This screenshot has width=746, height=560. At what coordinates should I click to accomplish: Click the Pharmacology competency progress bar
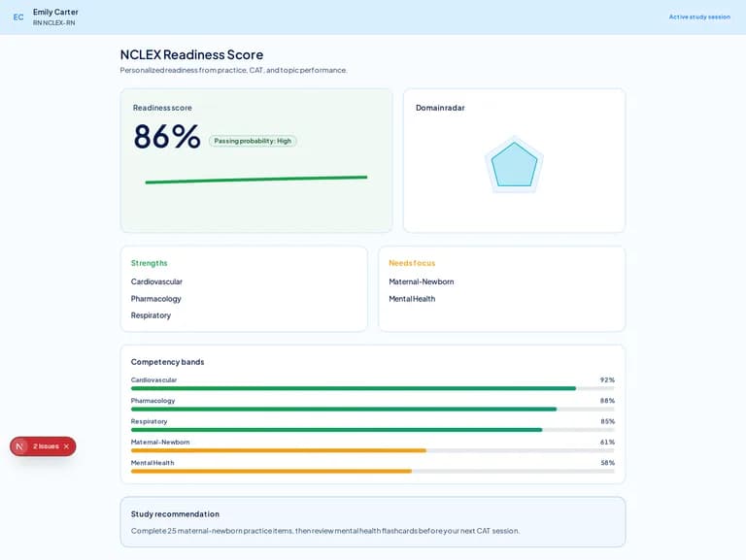coord(373,410)
